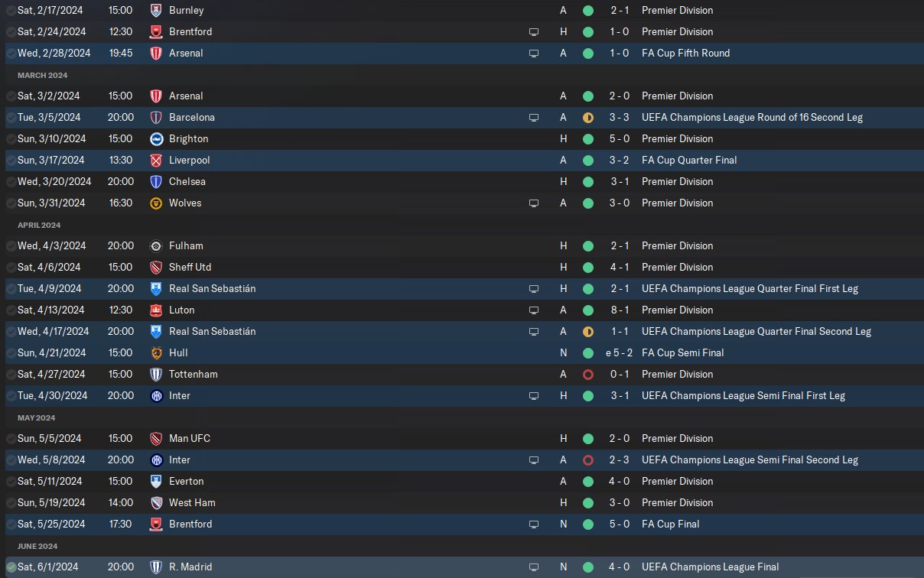Click the MARCH 2024 month header
The image size is (924, 578).
click(43, 76)
